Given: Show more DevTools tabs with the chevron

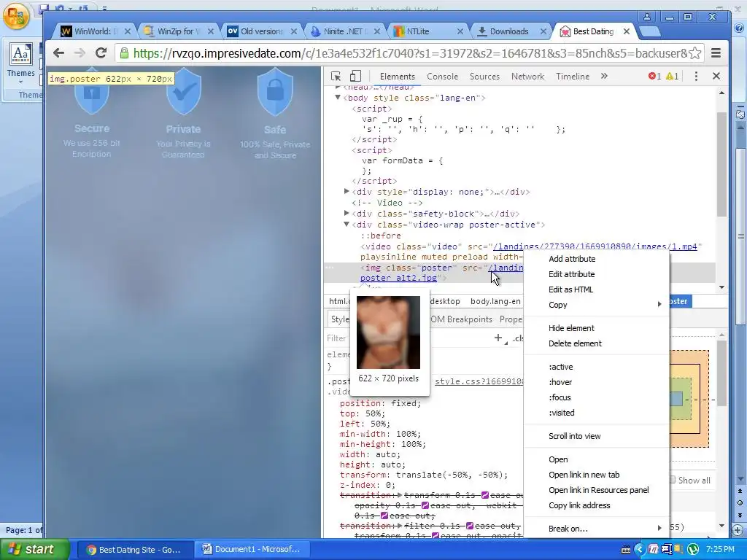Looking at the screenshot, I should pyautogui.click(x=604, y=76).
